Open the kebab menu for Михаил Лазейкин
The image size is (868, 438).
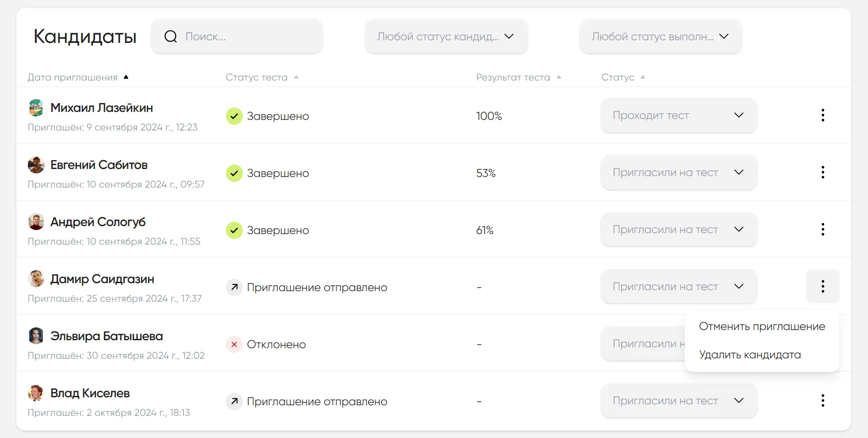(822, 115)
